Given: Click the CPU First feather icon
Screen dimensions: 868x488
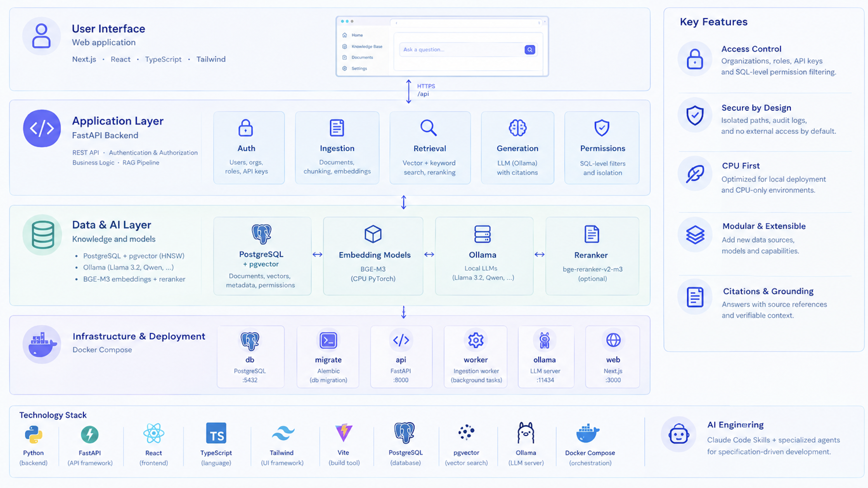Looking at the screenshot, I should tap(695, 173).
